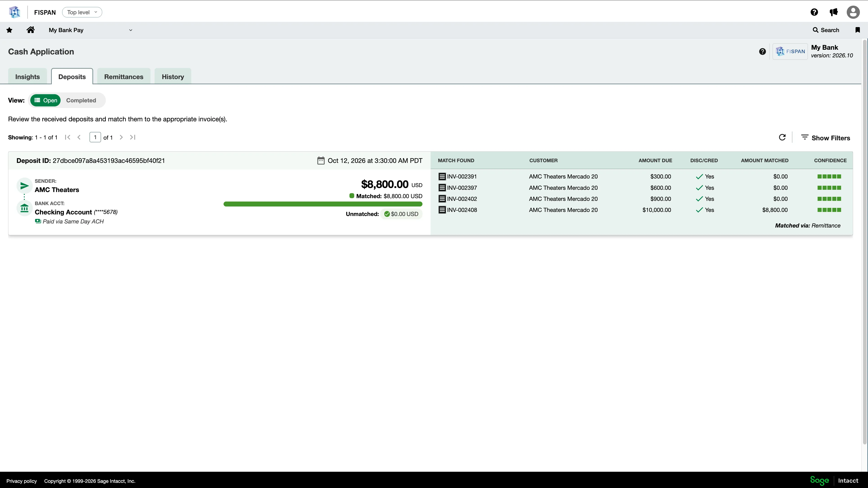Open the History tab

pyautogui.click(x=173, y=76)
